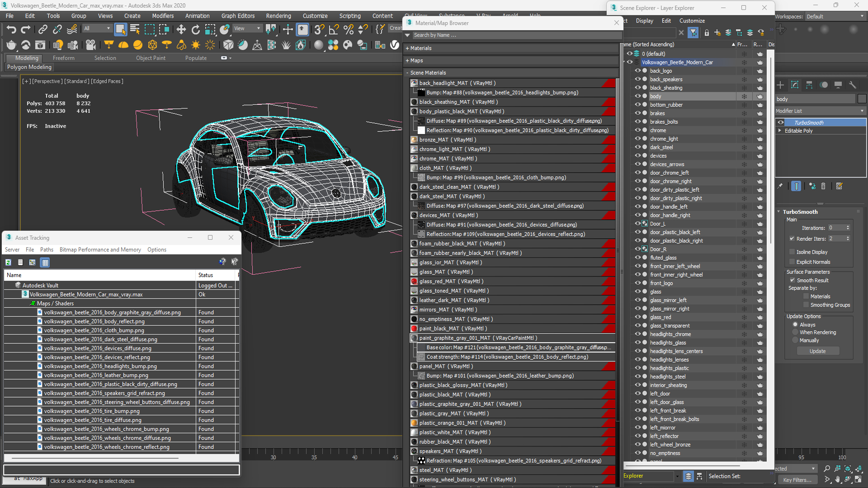The height and width of the screenshot is (488, 868).
Task: Open the Motion panel tab icon
Action: point(824,85)
